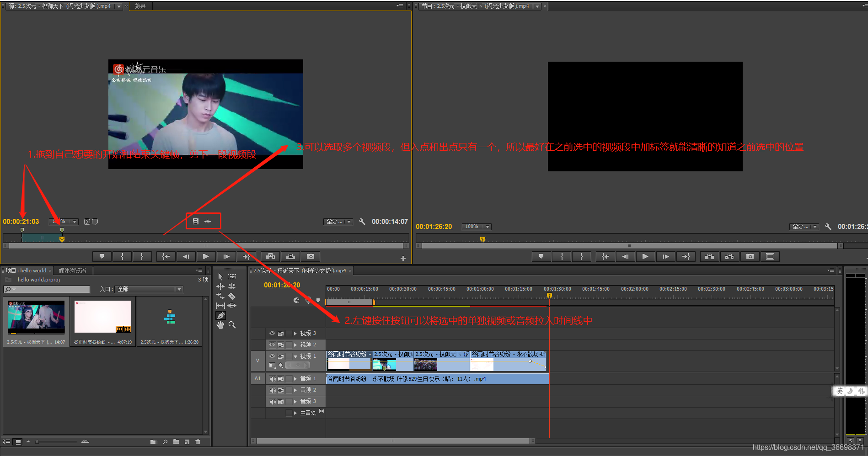Expand the 音频 1 track

click(295, 379)
